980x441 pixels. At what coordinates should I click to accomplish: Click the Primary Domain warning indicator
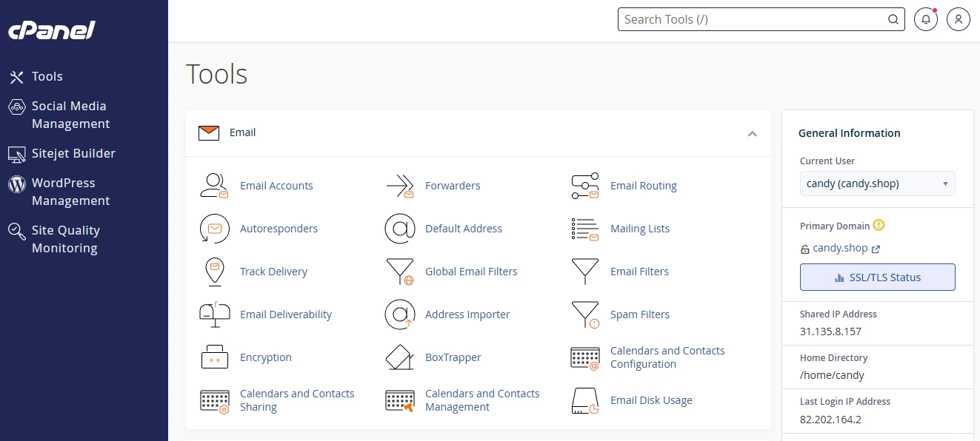[879, 225]
